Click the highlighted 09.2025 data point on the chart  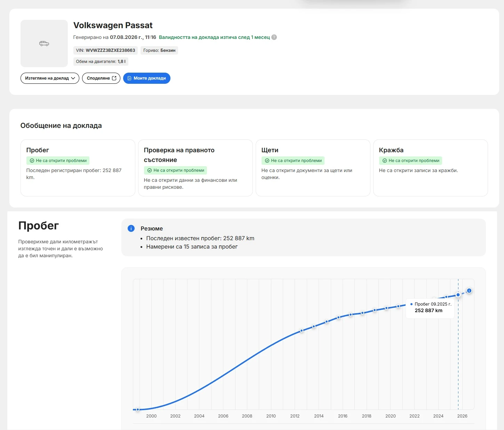[x=458, y=295]
